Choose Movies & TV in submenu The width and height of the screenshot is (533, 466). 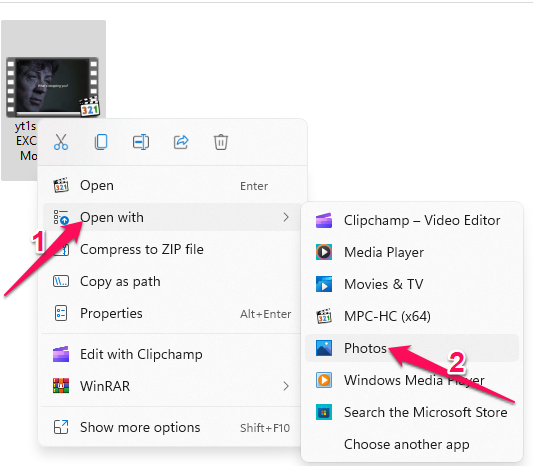[412, 284]
